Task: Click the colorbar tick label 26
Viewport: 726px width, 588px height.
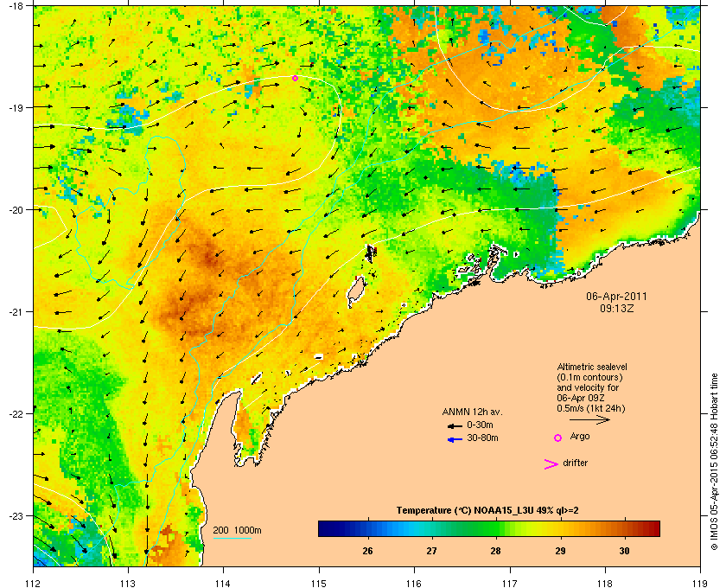Action: pyautogui.click(x=367, y=551)
